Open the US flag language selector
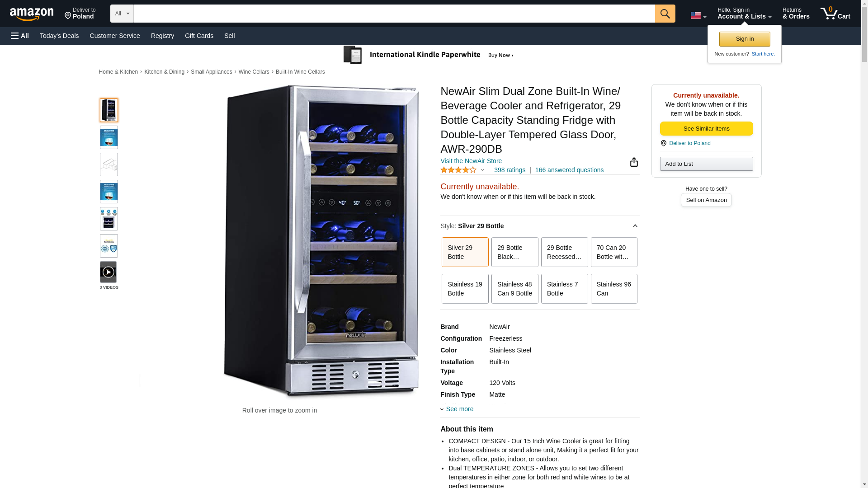Viewport: 868px width, 488px height. pos(698,15)
